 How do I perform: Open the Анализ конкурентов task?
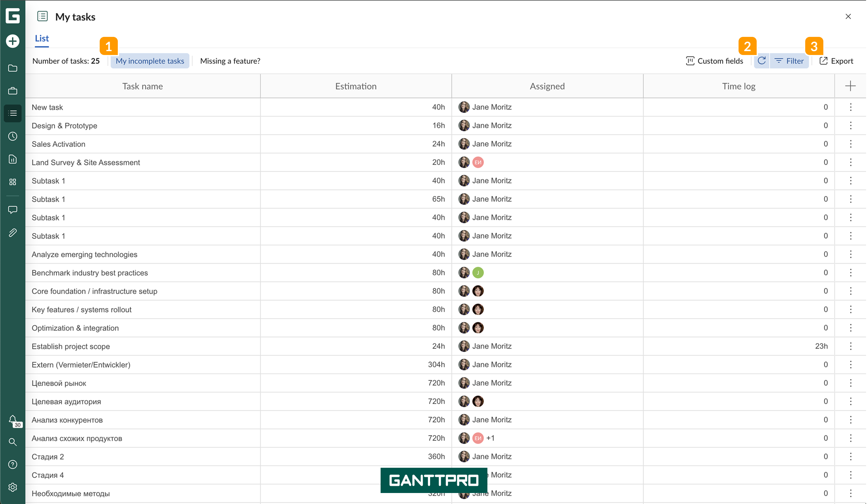click(x=67, y=420)
